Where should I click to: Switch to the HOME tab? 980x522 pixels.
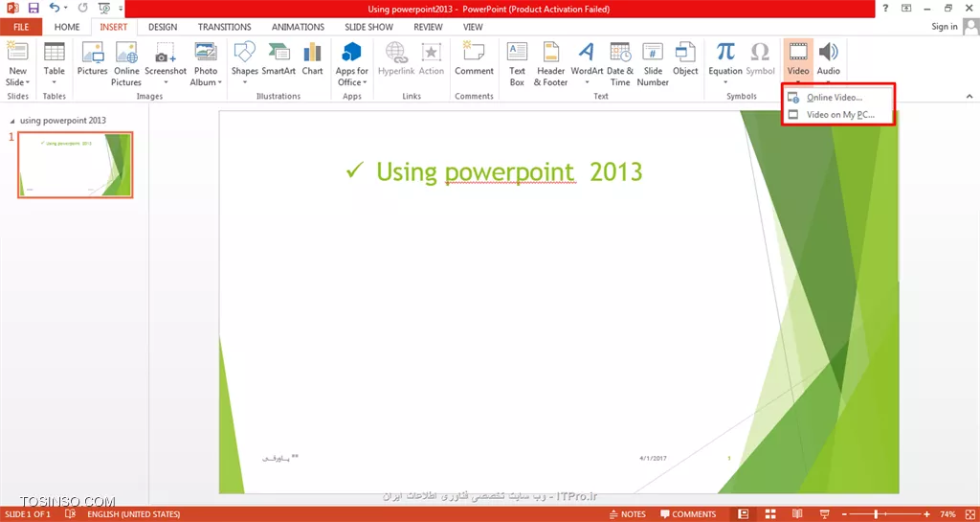(x=67, y=27)
